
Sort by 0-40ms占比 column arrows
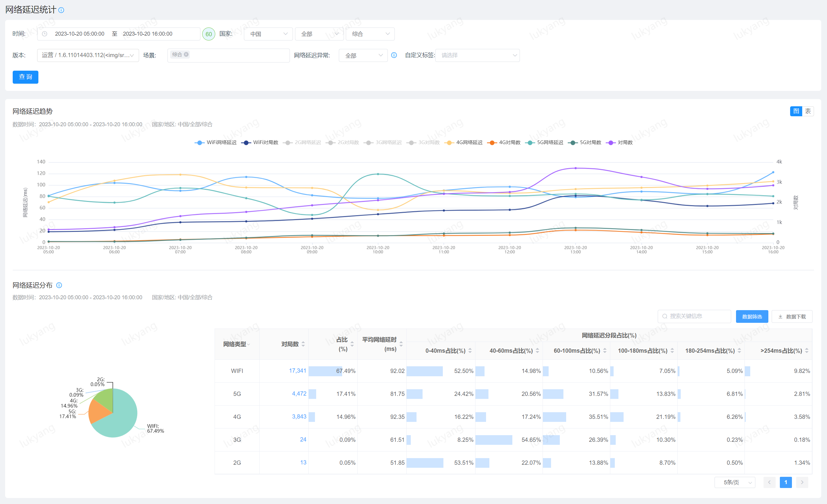[x=470, y=351]
